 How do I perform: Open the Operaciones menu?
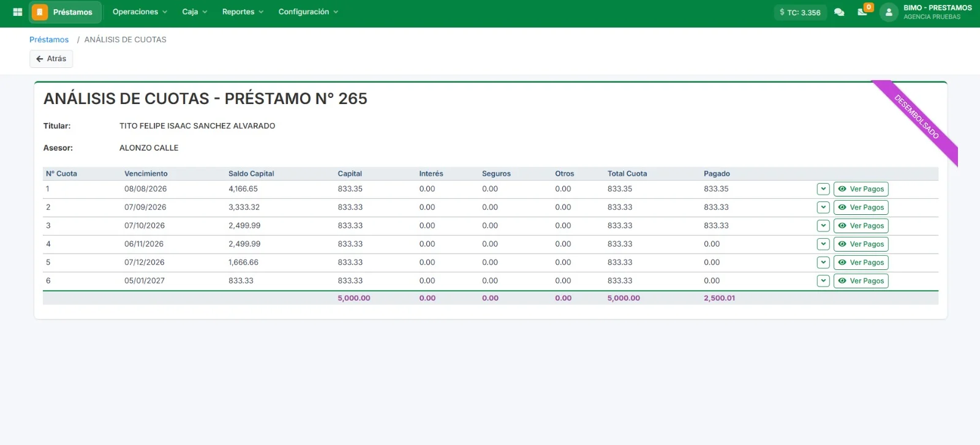[x=140, y=12]
